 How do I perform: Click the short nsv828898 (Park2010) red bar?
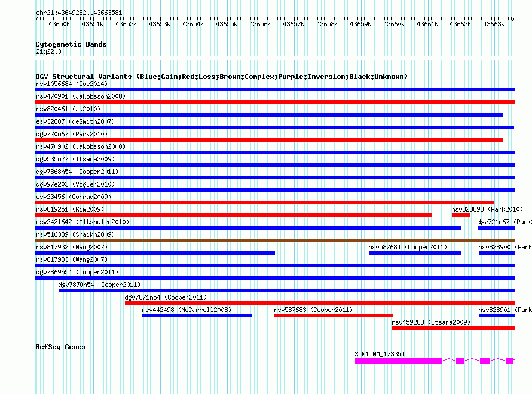pyautogui.click(x=461, y=215)
